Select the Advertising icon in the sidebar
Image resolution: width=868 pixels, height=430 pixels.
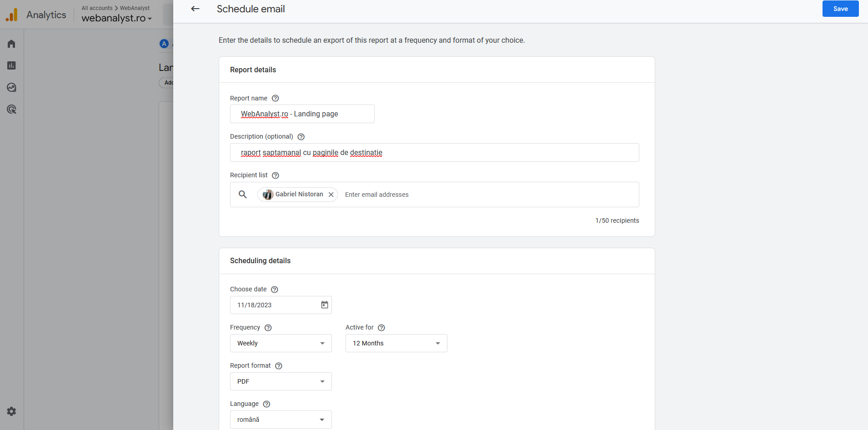click(11, 109)
